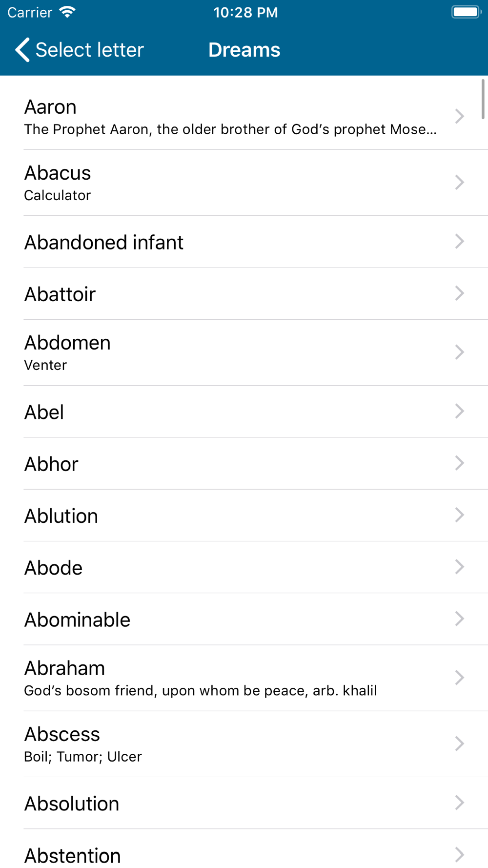Viewport: 488px width, 868px height.
Task: Go back to Select letter
Action: [79, 50]
